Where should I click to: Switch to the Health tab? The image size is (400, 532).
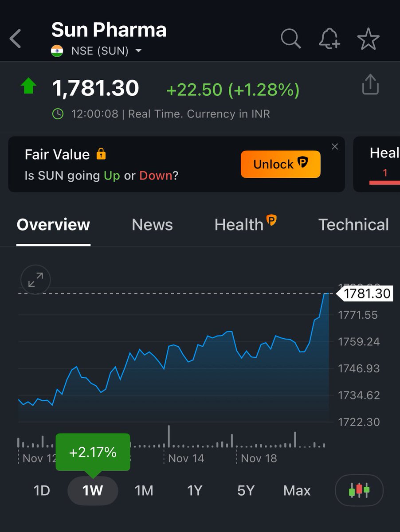tap(239, 225)
